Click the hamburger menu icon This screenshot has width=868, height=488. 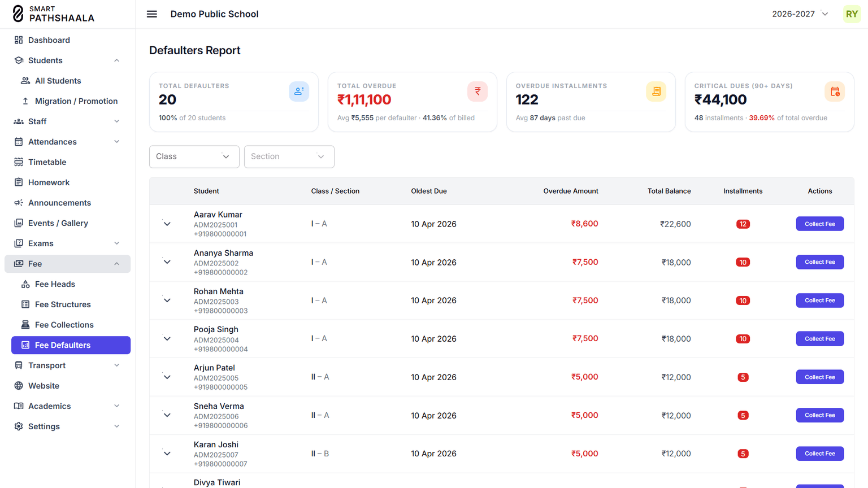[152, 14]
